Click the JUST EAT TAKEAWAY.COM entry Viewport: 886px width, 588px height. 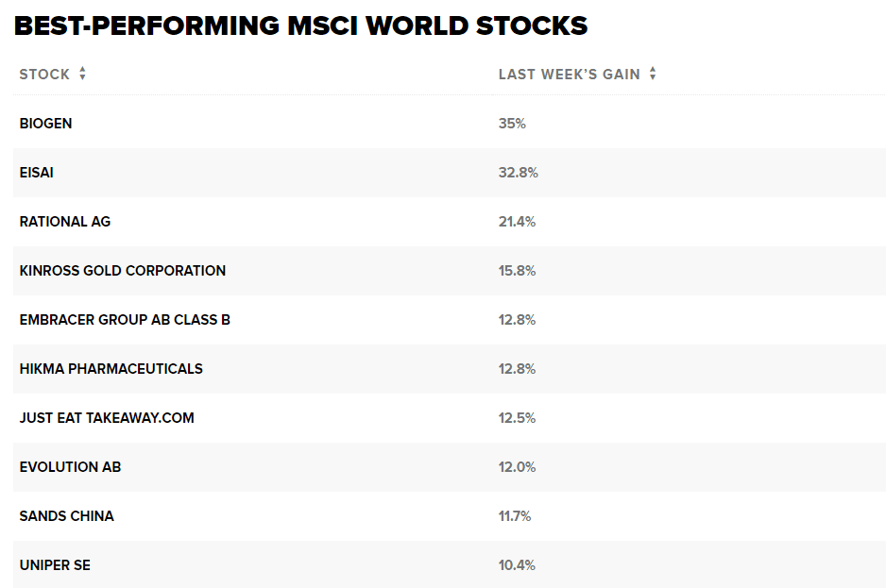[x=107, y=418]
